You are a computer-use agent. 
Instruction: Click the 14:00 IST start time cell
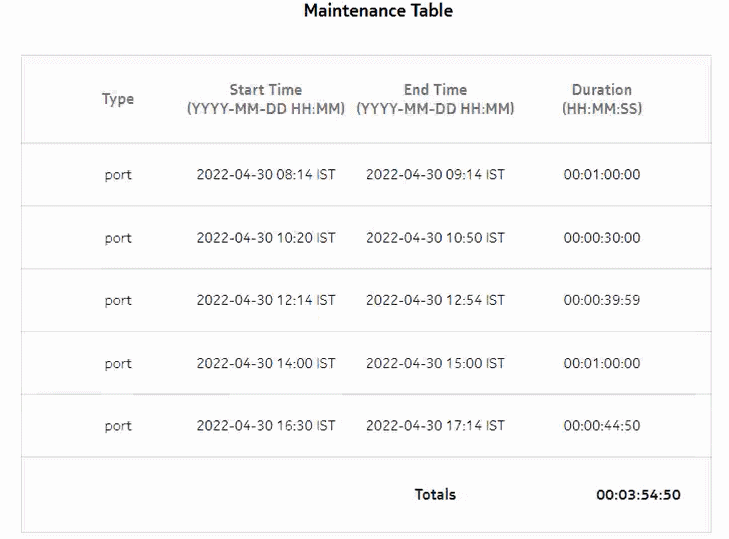pyautogui.click(x=265, y=364)
